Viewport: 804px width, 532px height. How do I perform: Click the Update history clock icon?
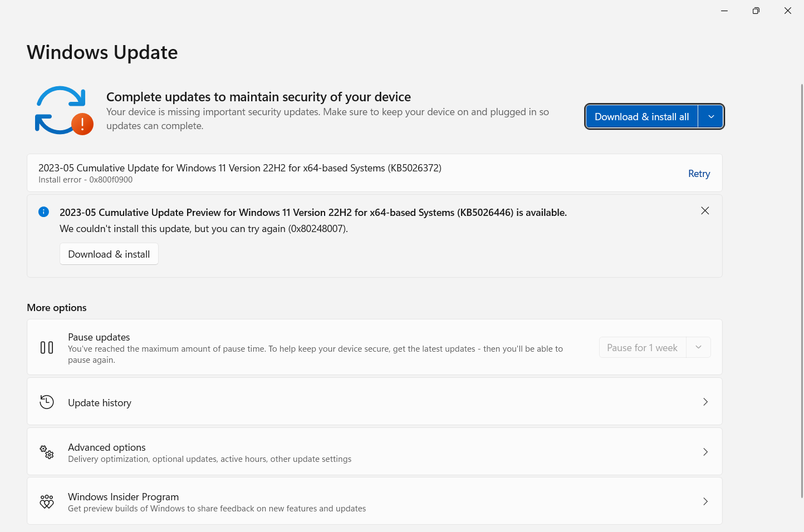tap(47, 402)
